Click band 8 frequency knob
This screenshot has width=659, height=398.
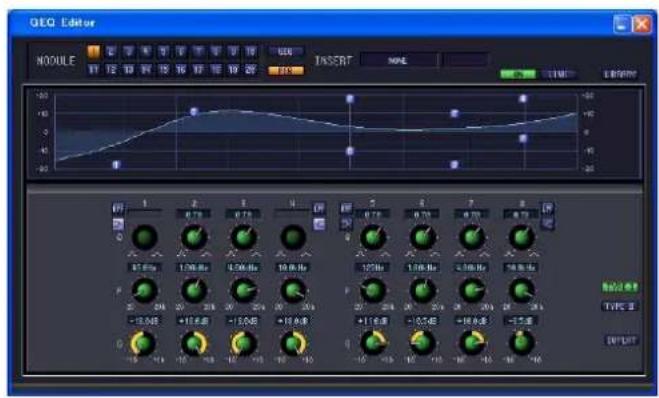522,290
